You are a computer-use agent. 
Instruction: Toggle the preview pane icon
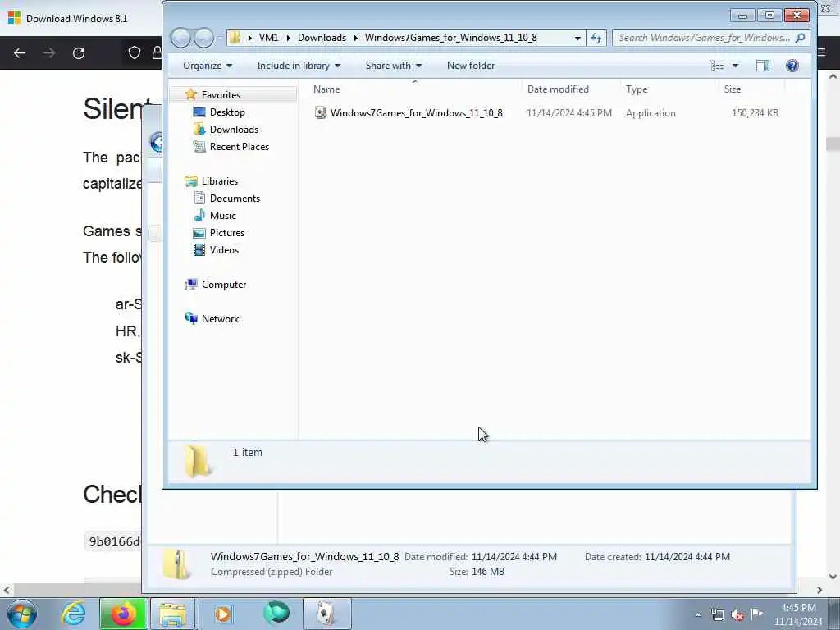(763, 66)
